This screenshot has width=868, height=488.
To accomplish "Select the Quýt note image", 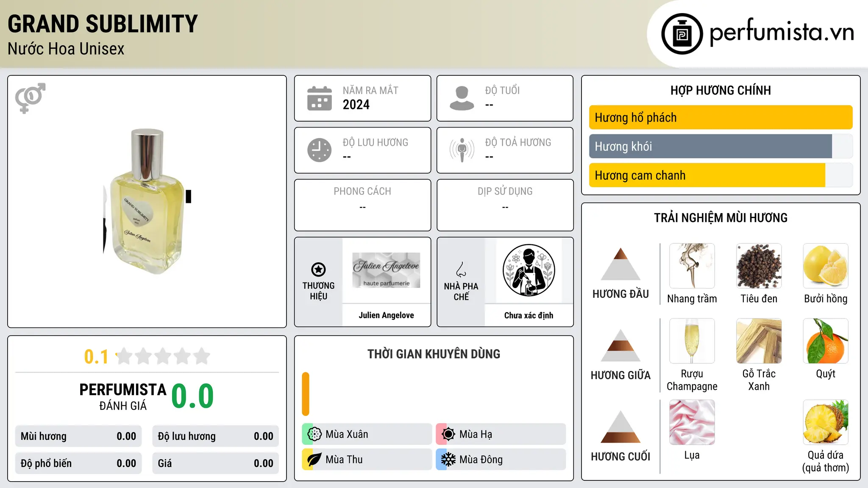I will point(826,341).
